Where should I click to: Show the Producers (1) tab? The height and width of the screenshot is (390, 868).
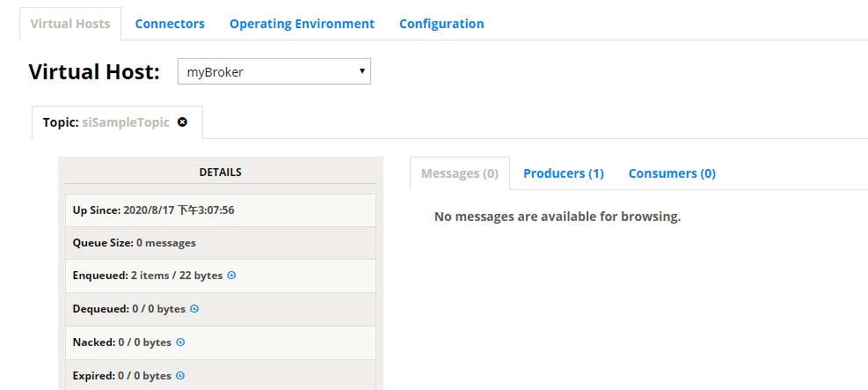tap(563, 173)
